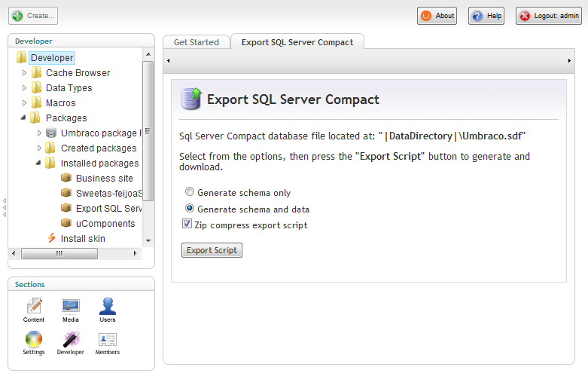Image resolution: width=588 pixels, height=382 pixels.
Task: Open the Developer section wand icon
Action: click(71, 338)
